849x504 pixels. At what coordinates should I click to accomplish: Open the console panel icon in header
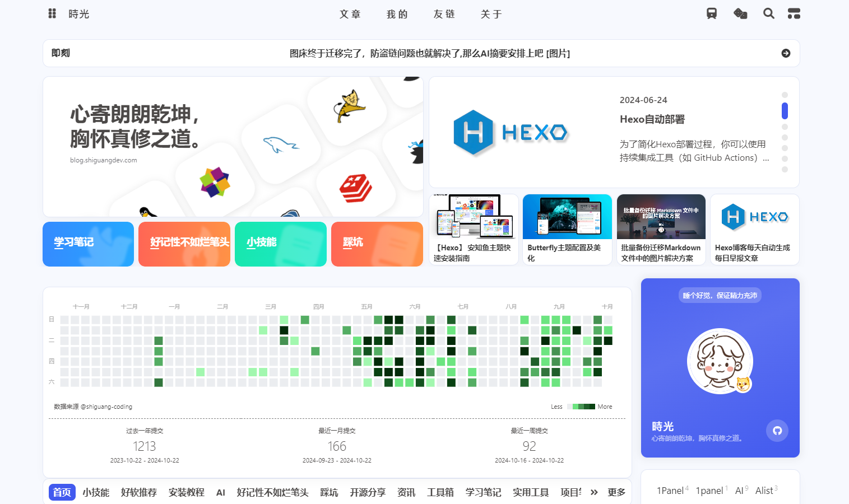tap(794, 13)
